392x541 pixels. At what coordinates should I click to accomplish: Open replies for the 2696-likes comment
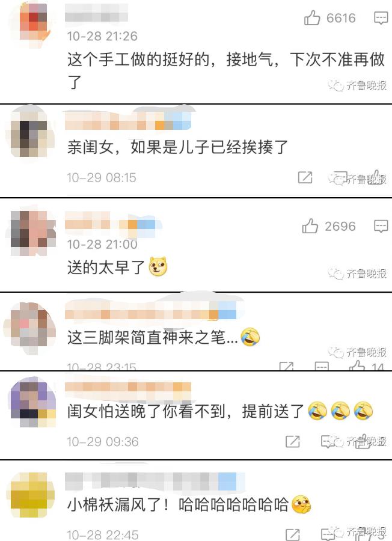381,227
